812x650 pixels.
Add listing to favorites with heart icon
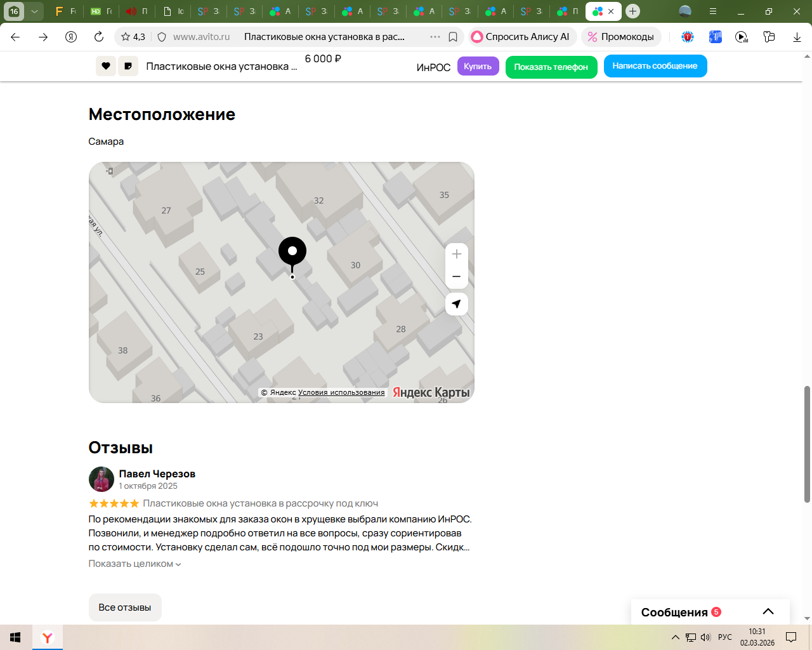tap(106, 66)
